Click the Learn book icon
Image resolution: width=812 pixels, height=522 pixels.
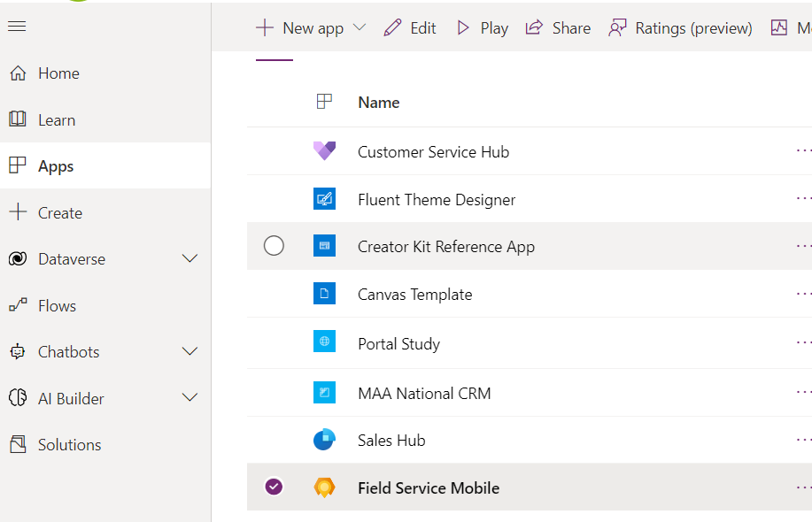pyautogui.click(x=18, y=119)
